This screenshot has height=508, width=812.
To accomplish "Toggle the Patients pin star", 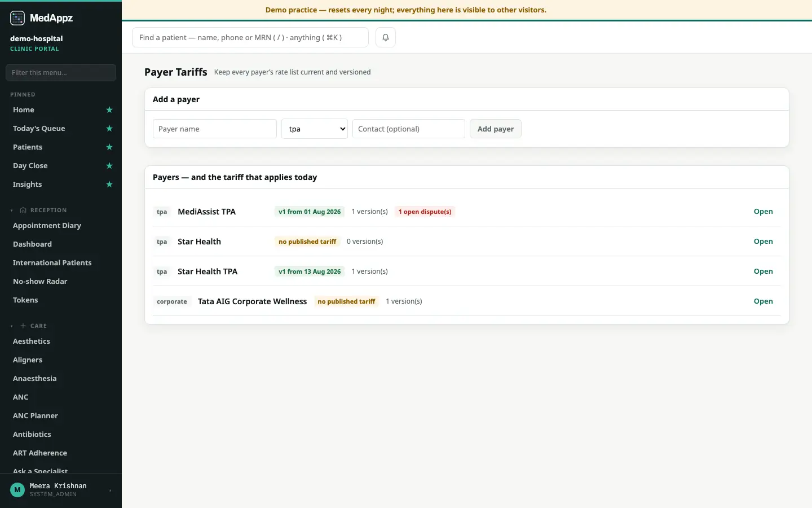I will 109,147.
